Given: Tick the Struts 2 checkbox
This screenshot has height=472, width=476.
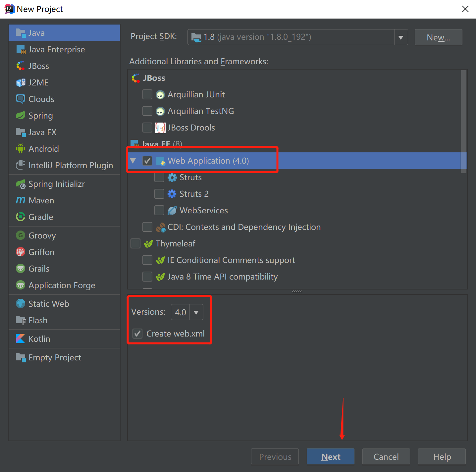Looking at the screenshot, I should pos(159,194).
